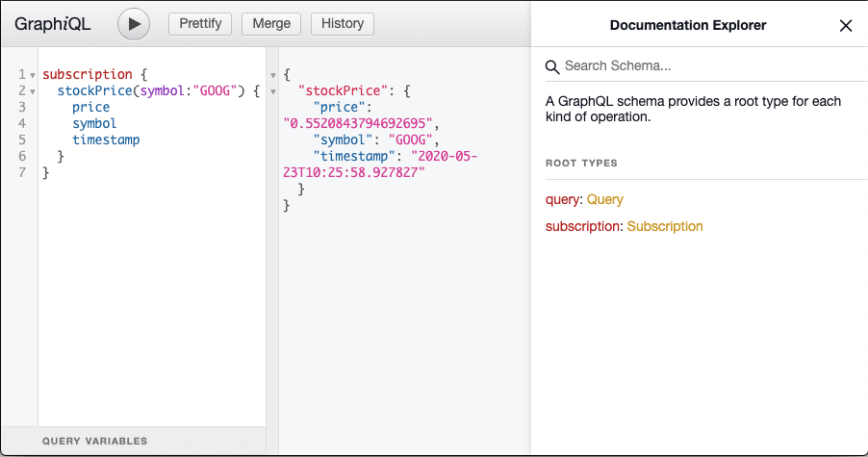The image size is (868, 457).
Task: Click the symbol field on line 4
Action: (x=94, y=123)
